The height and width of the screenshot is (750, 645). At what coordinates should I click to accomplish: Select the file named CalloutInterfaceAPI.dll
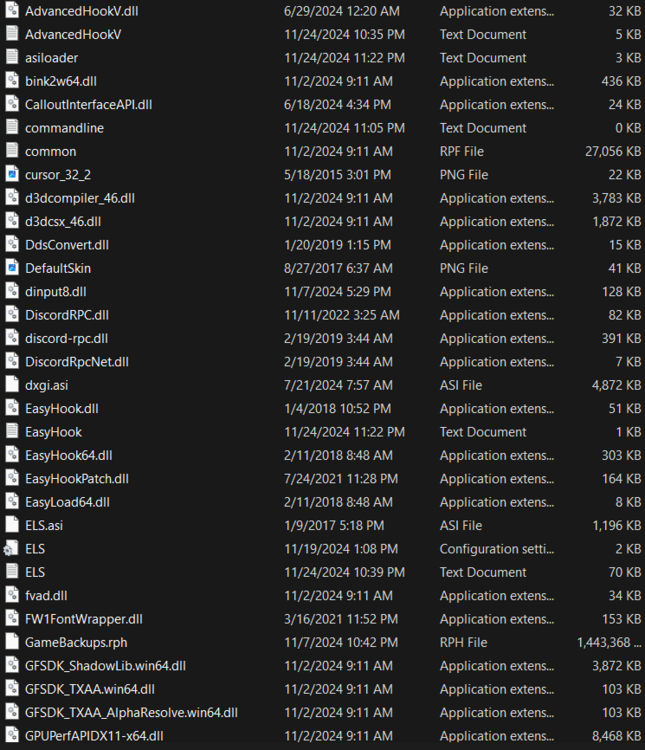pos(89,105)
